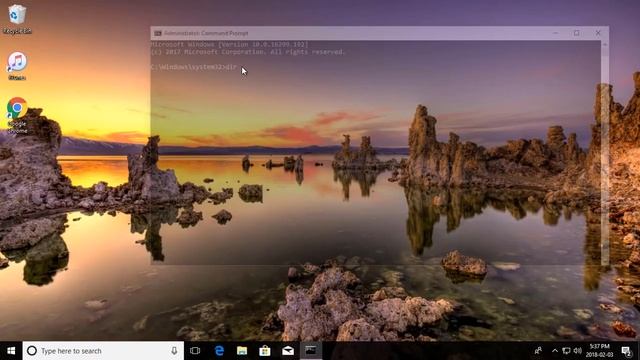Click the 'Administrator: Command Prompt' title text
This screenshot has width=640, height=360.
pos(206,33)
